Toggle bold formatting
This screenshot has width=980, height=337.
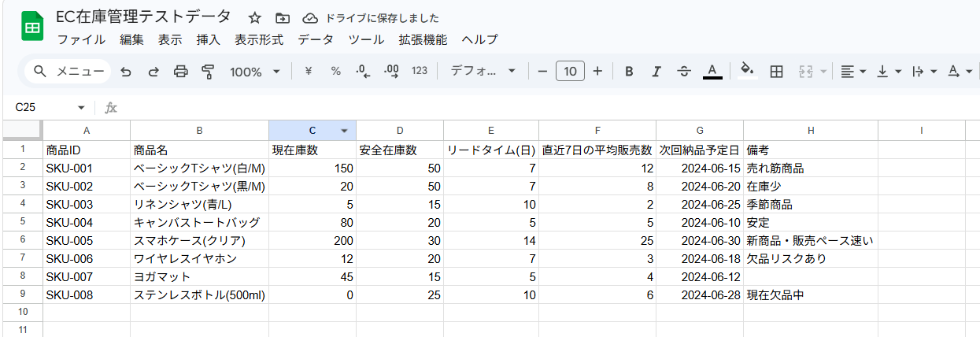click(629, 72)
